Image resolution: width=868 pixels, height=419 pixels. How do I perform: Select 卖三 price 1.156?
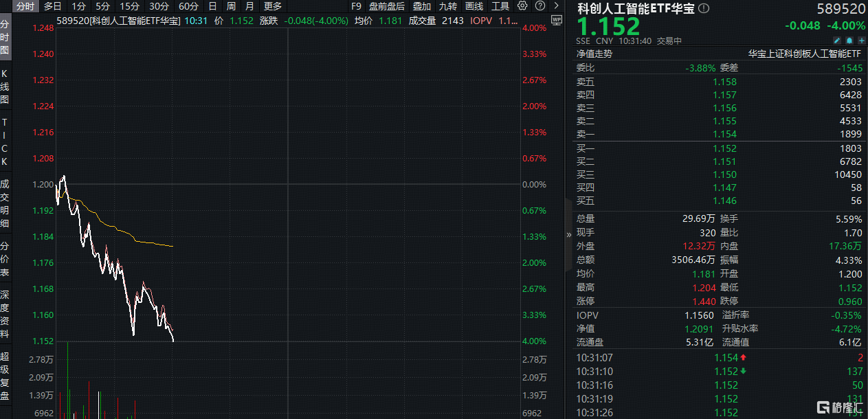(724, 109)
